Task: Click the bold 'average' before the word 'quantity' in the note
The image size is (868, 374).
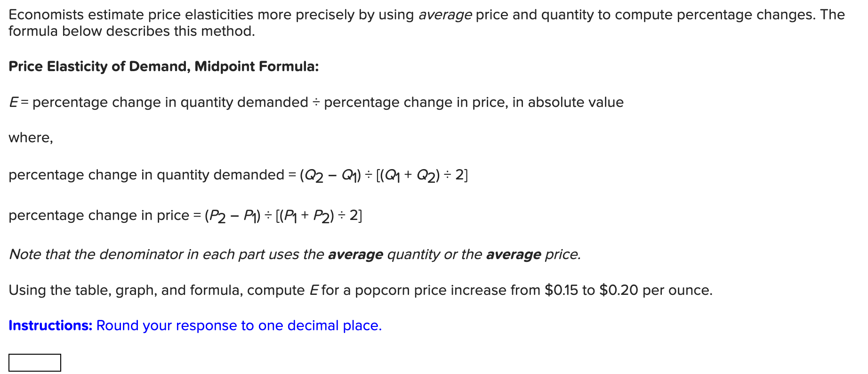Action: [355, 255]
